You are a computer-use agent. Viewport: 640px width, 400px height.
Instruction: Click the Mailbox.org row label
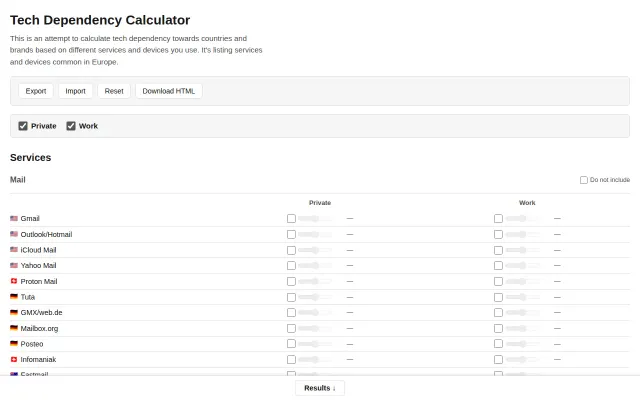(39, 328)
